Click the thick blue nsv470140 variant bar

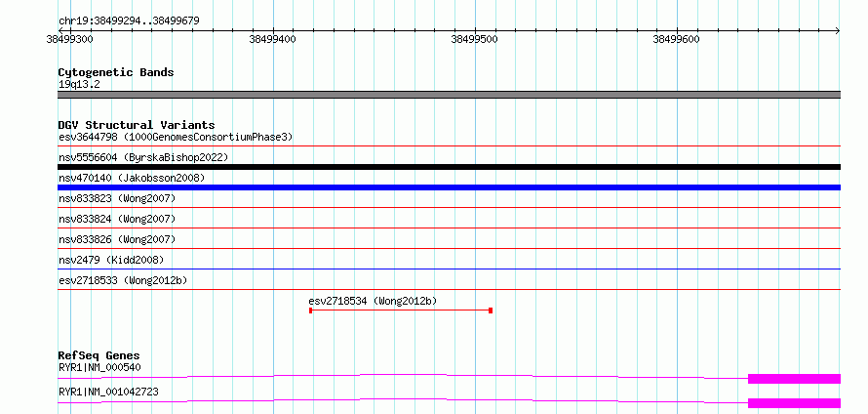click(449, 187)
